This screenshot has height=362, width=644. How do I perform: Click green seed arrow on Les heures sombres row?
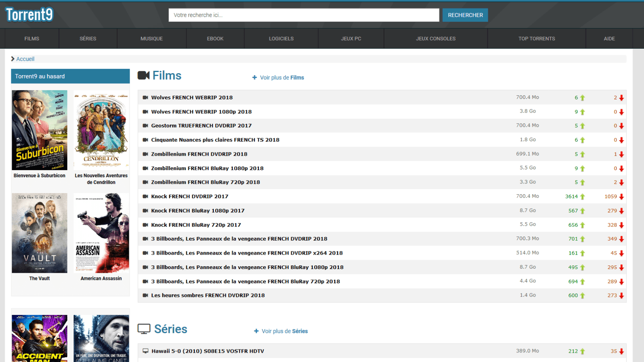(582, 296)
